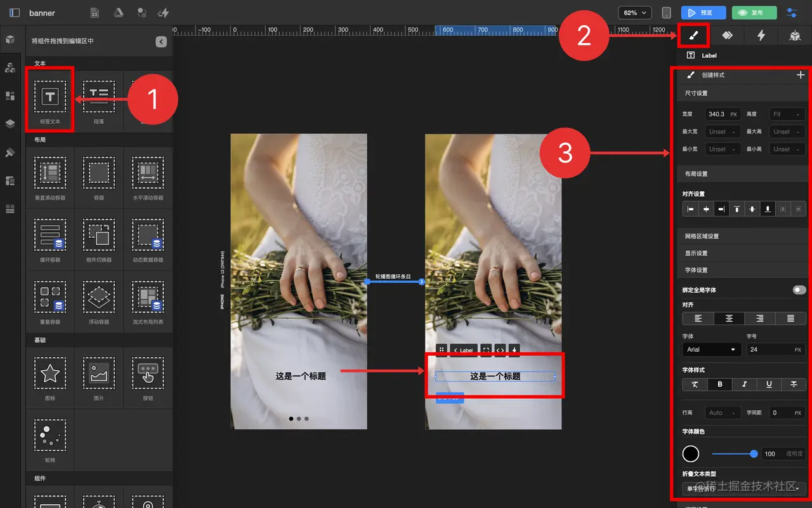Screen dimensions: 812x508
Task: Open the 最小宽 Unset dropdown
Action: pyautogui.click(x=723, y=149)
